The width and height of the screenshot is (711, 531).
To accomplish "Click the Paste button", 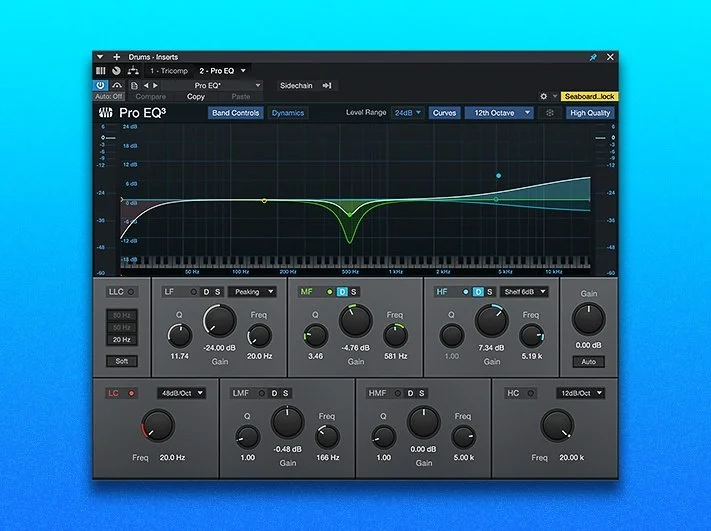I will (x=240, y=97).
